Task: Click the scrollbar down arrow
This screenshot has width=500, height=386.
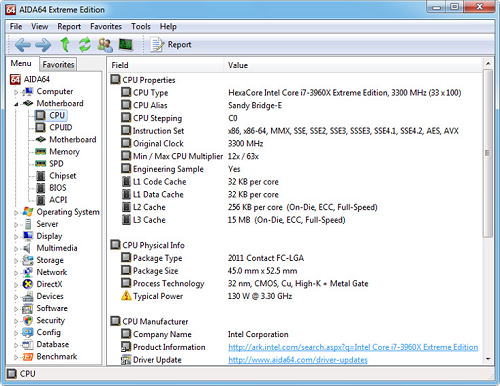Action: pos(488,359)
